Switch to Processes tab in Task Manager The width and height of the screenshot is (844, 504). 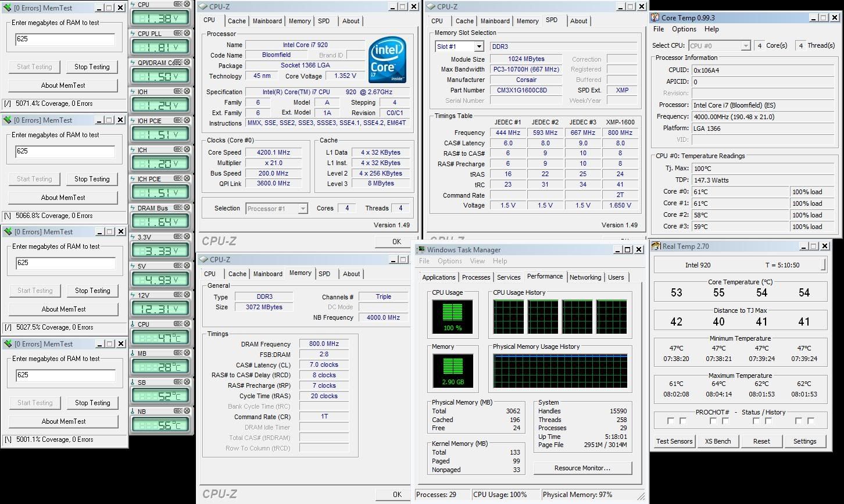coord(476,277)
